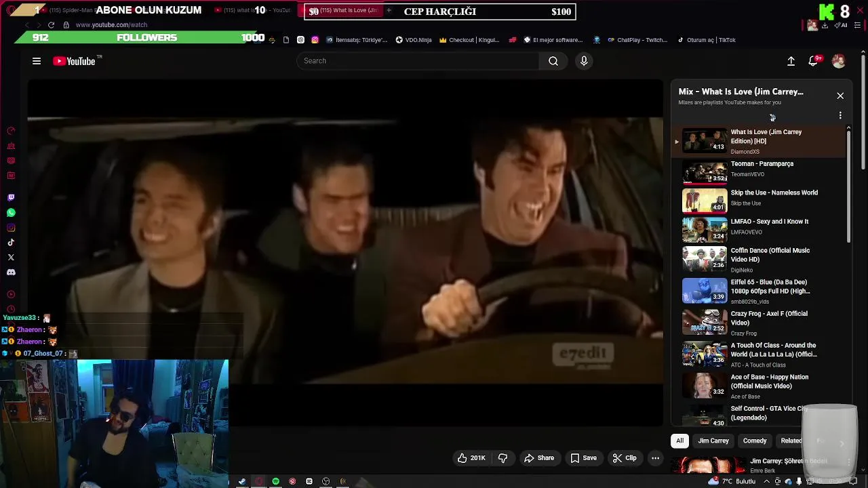Start voice search with the microphone
The height and width of the screenshot is (488, 868).
point(584,61)
